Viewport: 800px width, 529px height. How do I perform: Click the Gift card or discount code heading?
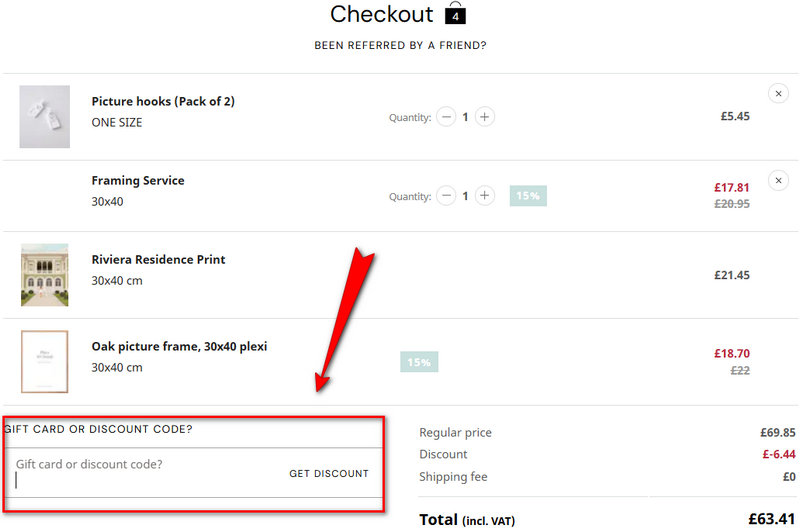pos(98,429)
